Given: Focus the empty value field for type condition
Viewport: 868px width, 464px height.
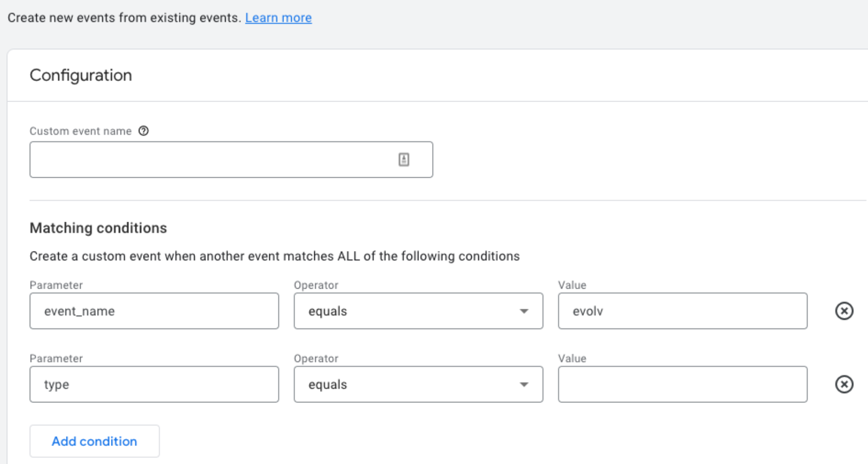Looking at the screenshot, I should tap(683, 384).
